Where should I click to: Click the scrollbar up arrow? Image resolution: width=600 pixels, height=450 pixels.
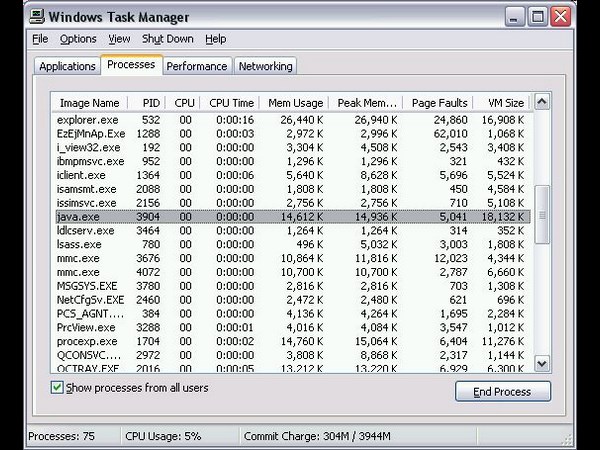click(541, 102)
